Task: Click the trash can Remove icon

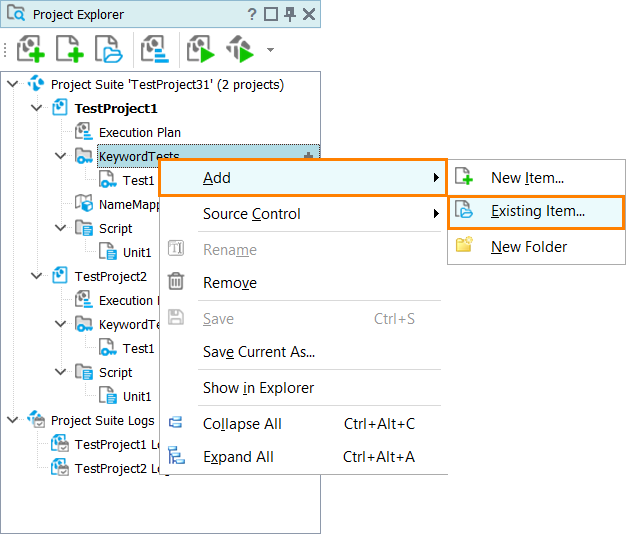Action: 176,281
